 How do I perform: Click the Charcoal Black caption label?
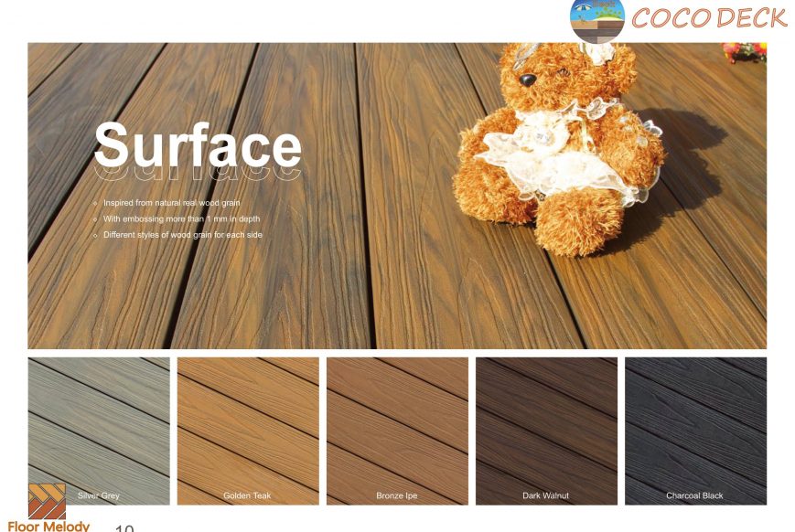click(x=694, y=495)
